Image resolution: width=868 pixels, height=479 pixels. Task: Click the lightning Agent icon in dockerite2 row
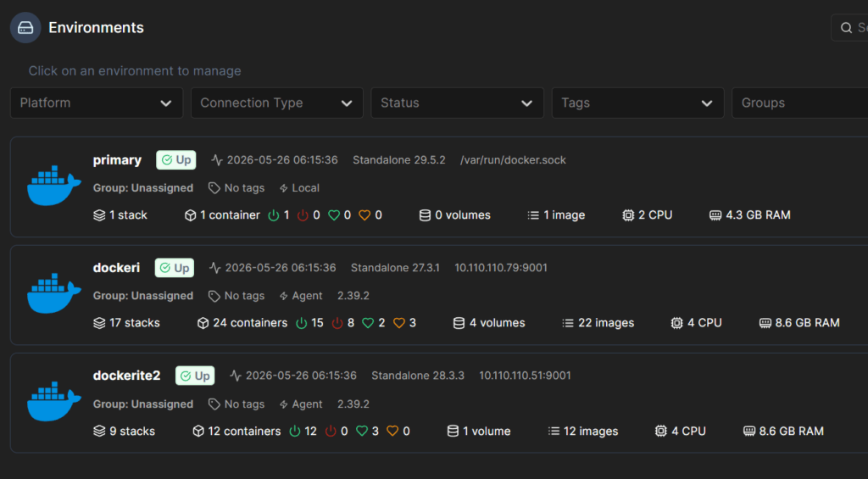pos(283,404)
